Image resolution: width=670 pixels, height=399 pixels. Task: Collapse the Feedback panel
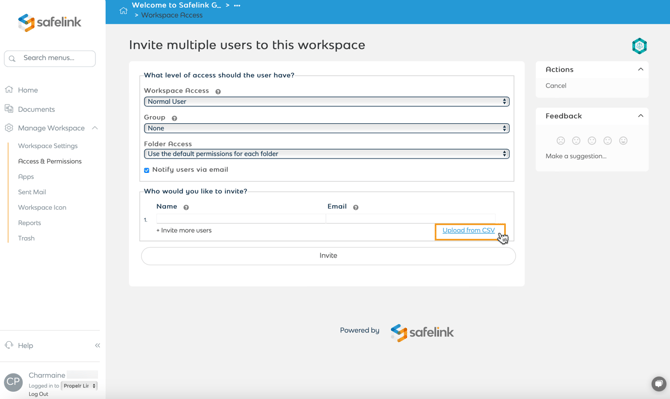(x=641, y=116)
